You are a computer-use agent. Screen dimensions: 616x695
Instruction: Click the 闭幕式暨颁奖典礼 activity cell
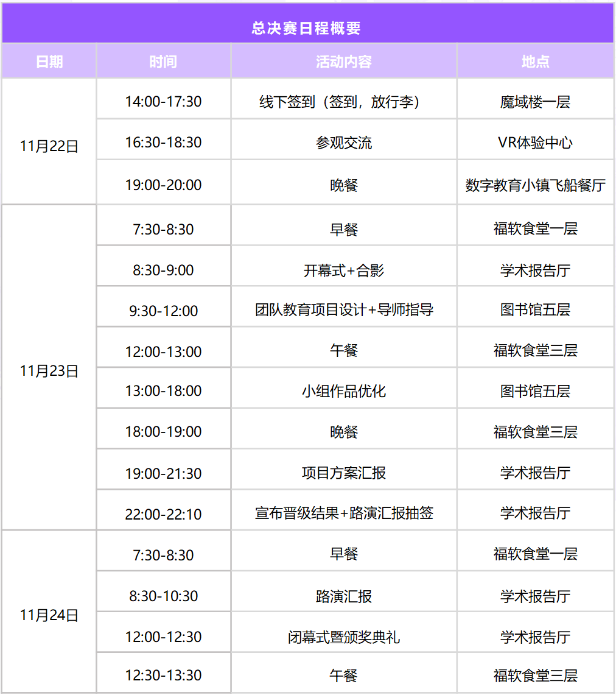coord(344,637)
